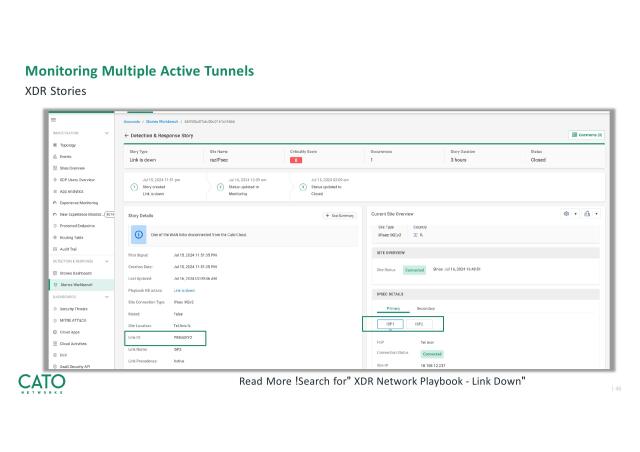Image resolution: width=640 pixels, height=452 pixels.
Task: Open the Events sidebar item
Action: tap(65, 157)
